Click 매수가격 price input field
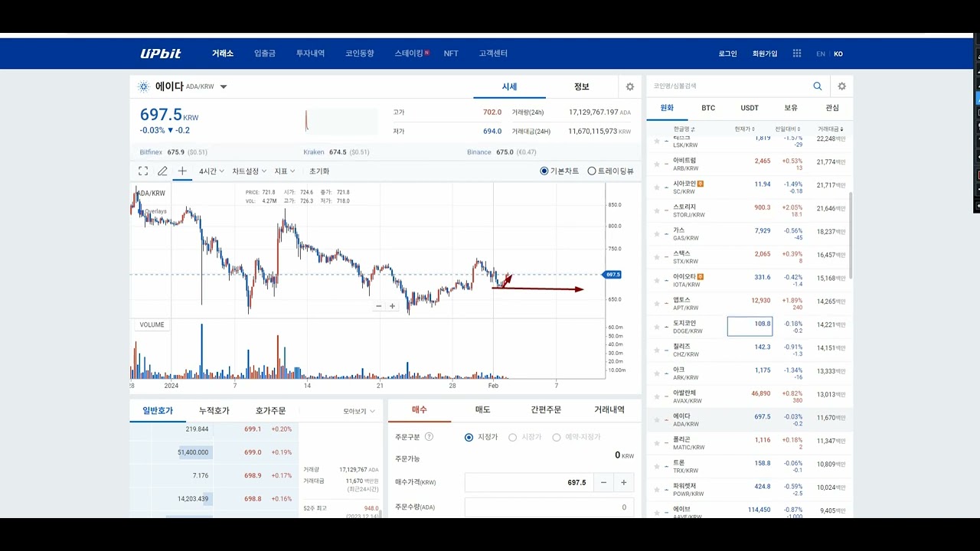 point(529,483)
